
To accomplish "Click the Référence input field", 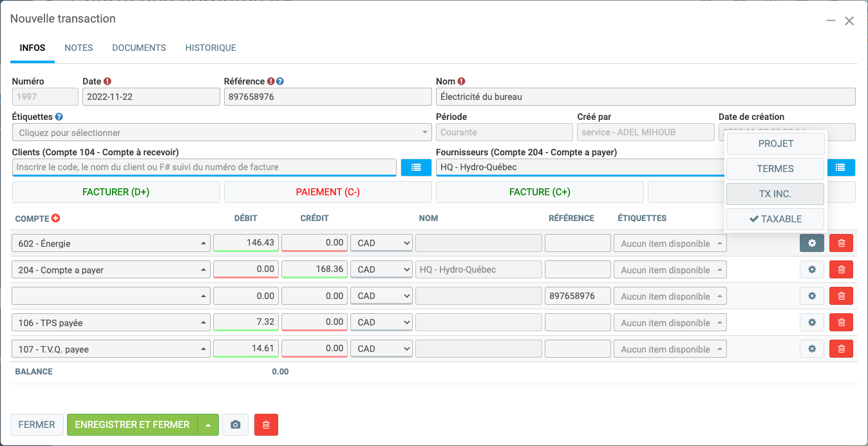I will (328, 97).
